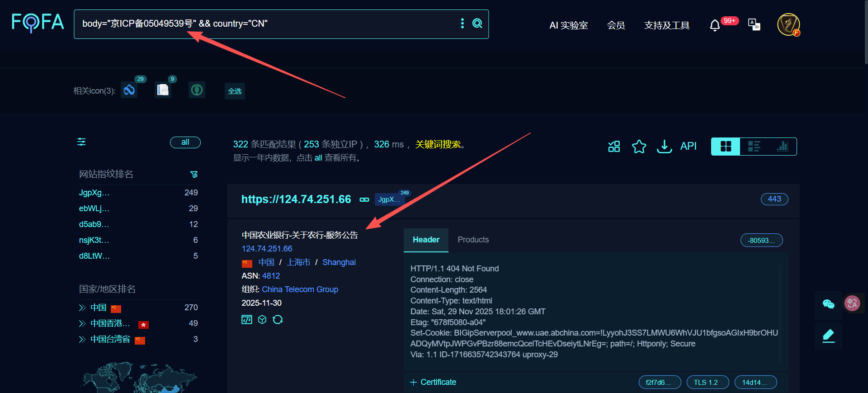Click the website source code icon

tap(247, 320)
